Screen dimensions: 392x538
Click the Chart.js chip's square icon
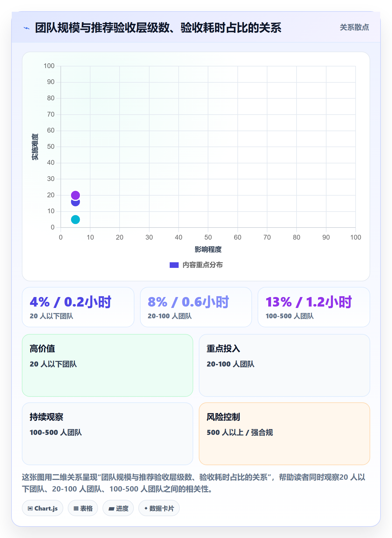(30, 509)
